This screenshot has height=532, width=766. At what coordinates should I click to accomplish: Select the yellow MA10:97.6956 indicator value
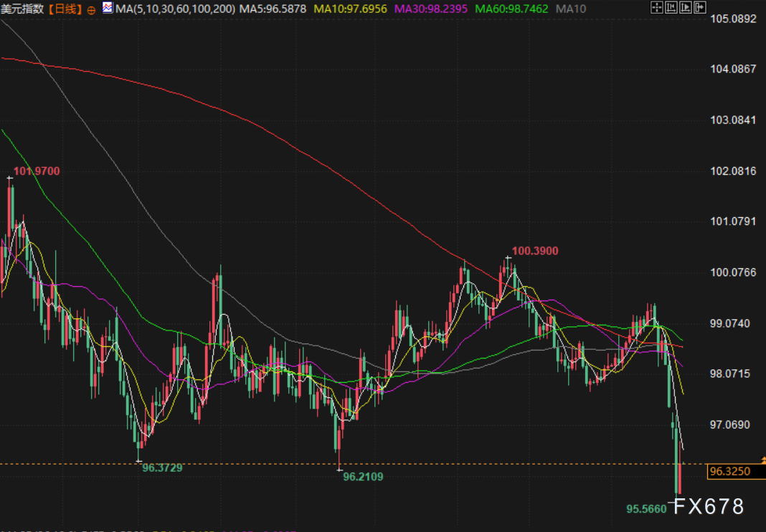tap(350, 9)
